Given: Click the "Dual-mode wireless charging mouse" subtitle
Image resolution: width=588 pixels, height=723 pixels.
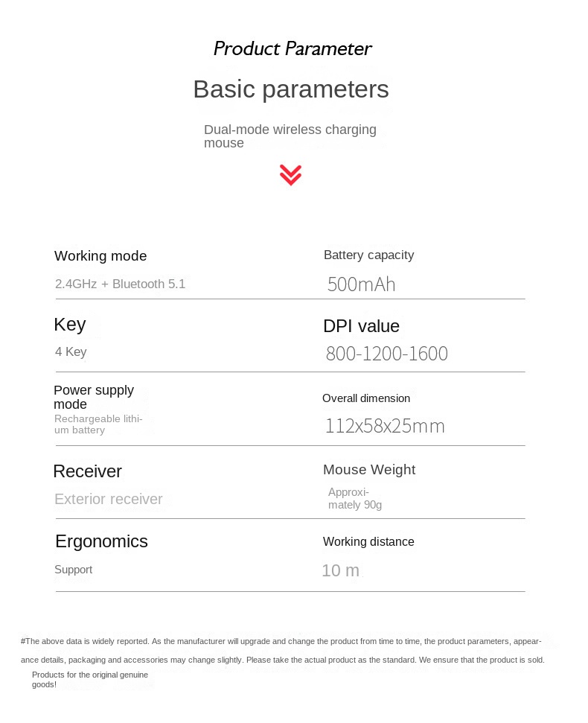Looking at the screenshot, I should (290, 136).
